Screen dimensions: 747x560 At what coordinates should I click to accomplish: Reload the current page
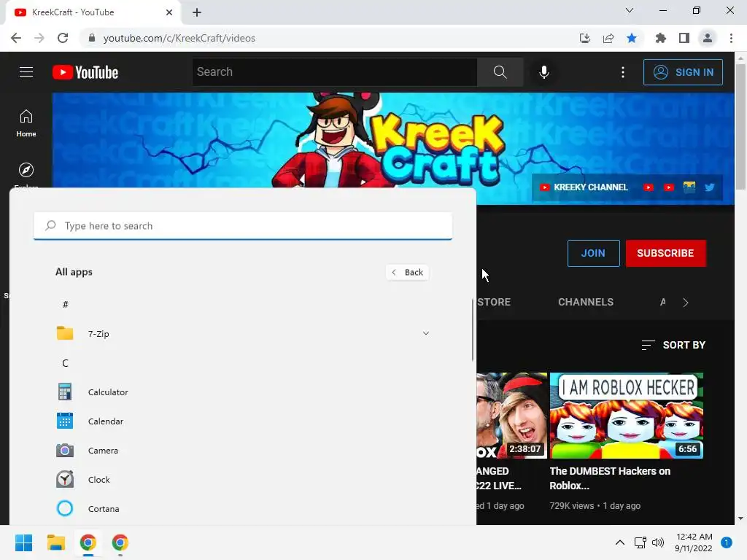[63, 38]
